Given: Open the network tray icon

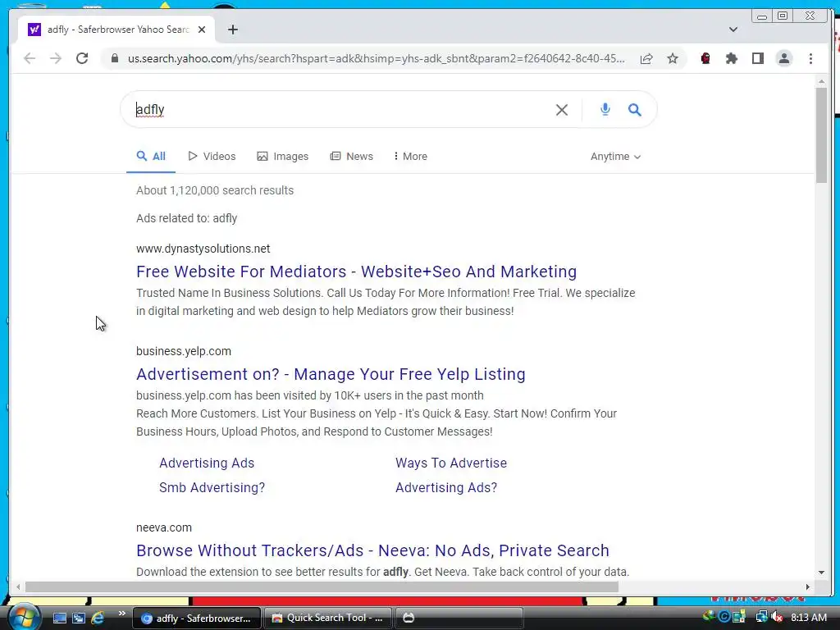Looking at the screenshot, I should (x=760, y=617).
